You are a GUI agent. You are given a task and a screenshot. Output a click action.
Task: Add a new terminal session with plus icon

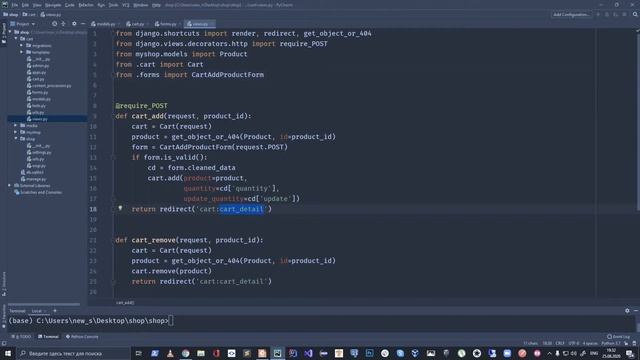point(55,311)
